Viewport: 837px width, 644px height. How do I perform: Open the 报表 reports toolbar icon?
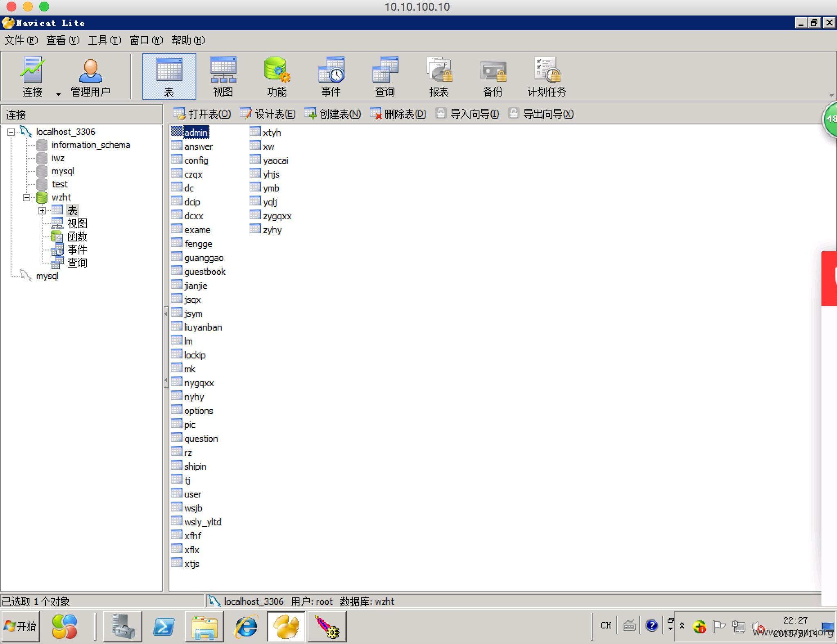439,77
